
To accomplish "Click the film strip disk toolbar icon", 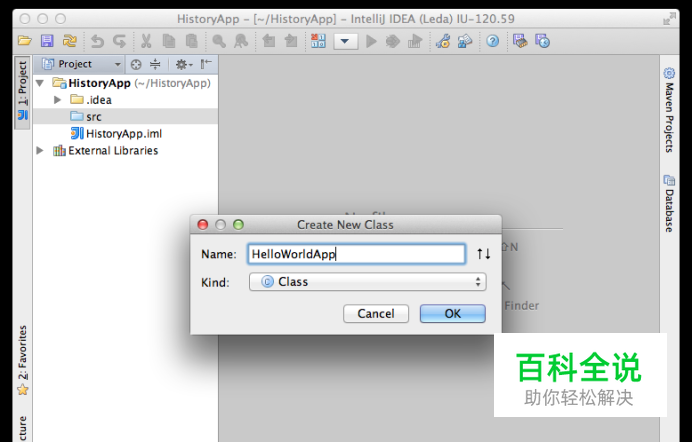I will click(520, 41).
